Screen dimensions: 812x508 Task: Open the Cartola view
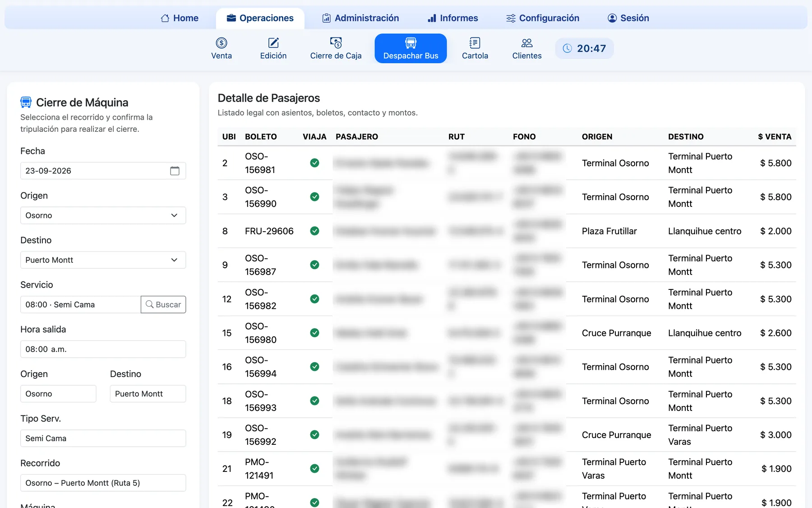tap(475, 48)
